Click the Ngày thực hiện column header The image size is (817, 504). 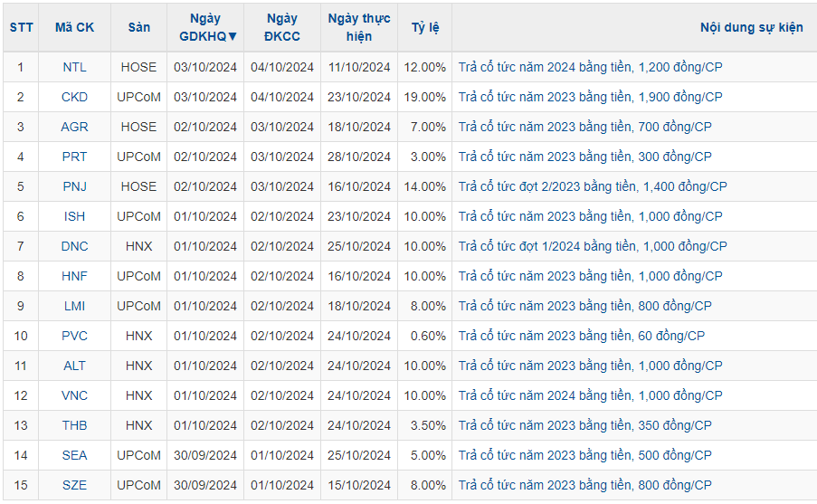click(x=359, y=27)
